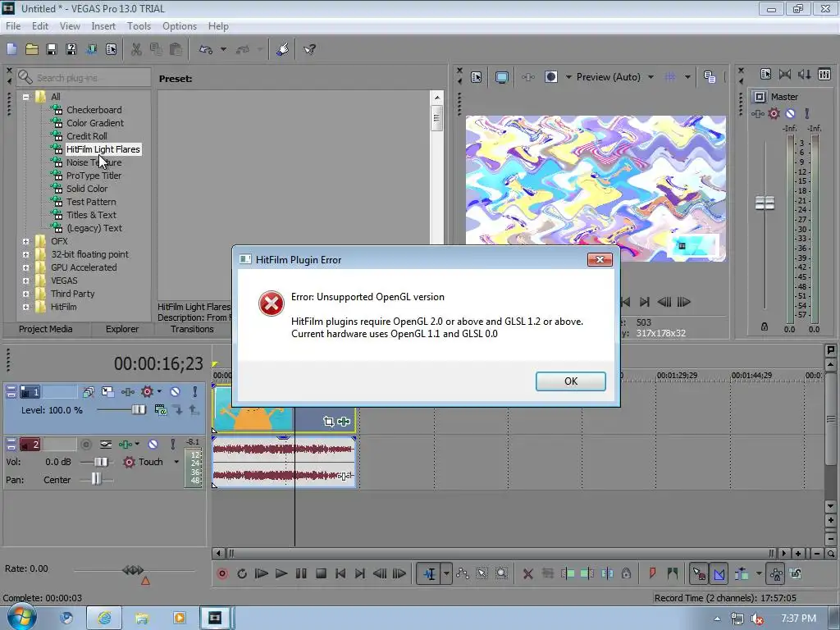
Task: Open the File menu
Action: [x=13, y=26]
